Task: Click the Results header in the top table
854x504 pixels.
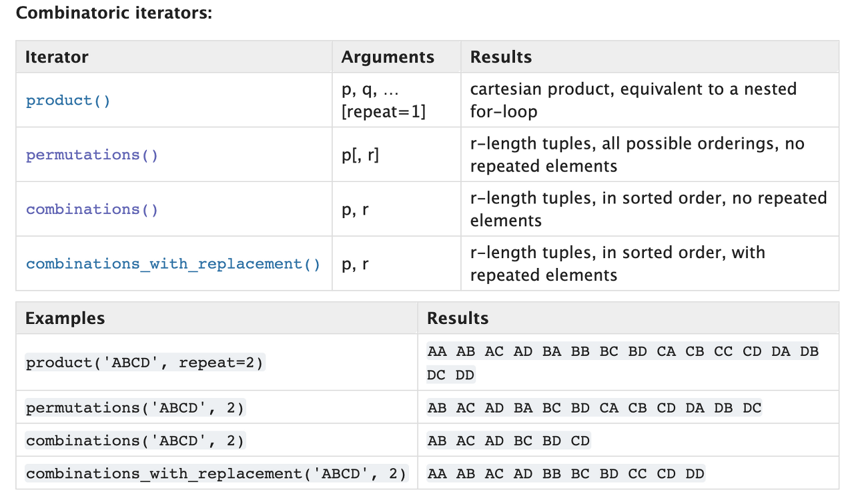Action: (x=501, y=57)
